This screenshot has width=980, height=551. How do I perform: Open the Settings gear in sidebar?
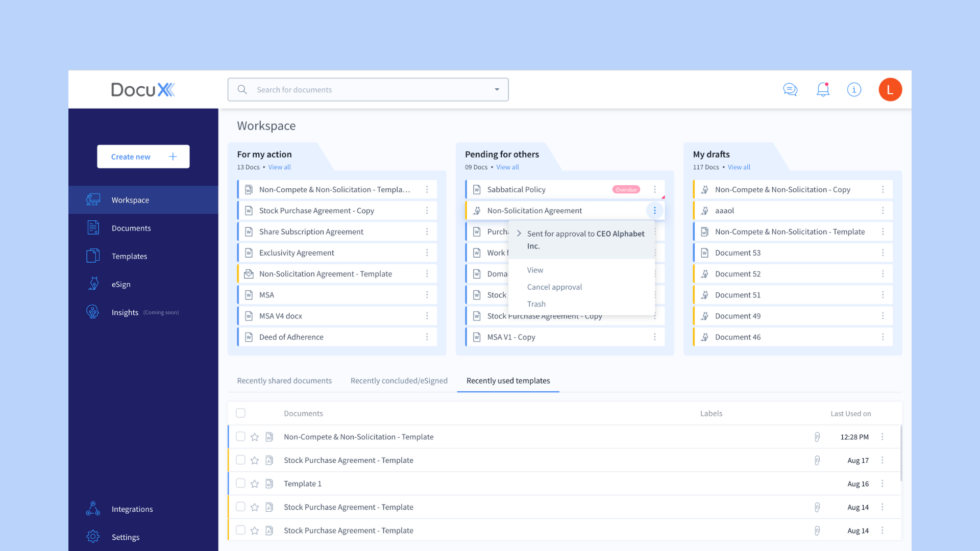pyautogui.click(x=93, y=537)
